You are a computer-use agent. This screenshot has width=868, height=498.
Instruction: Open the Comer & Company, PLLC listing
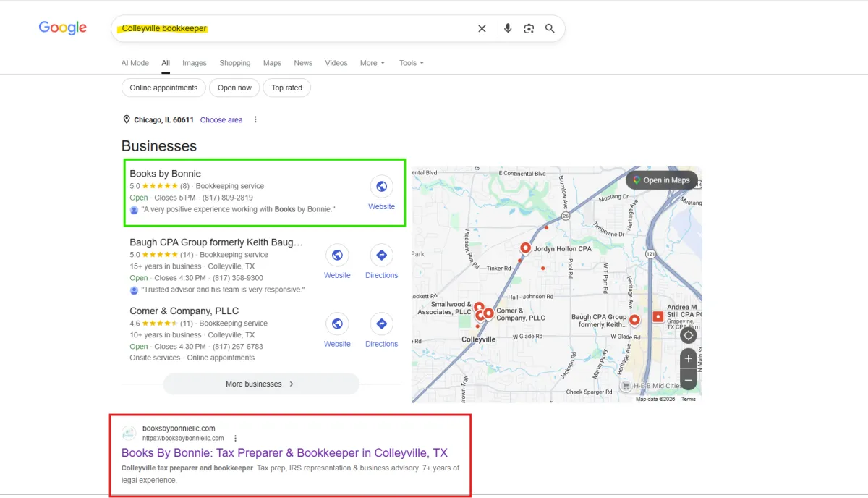(184, 311)
